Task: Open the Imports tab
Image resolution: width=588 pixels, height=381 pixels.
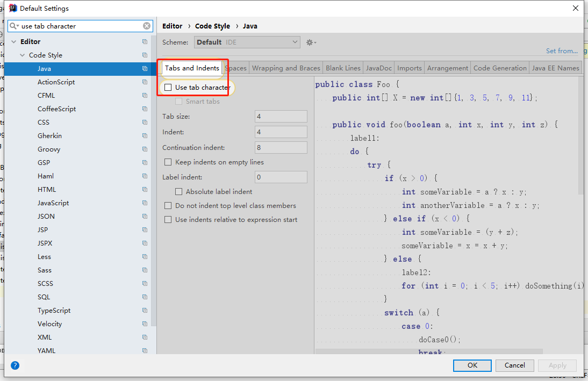Action: pyautogui.click(x=410, y=68)
